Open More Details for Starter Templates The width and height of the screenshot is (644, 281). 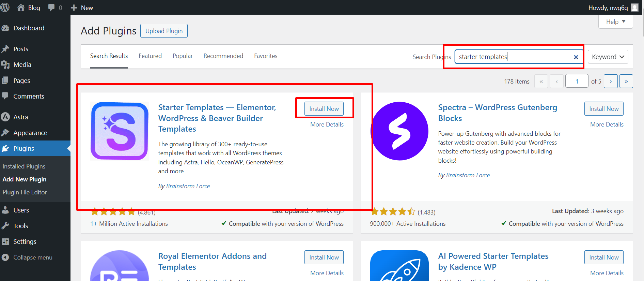tap(327, 124)
